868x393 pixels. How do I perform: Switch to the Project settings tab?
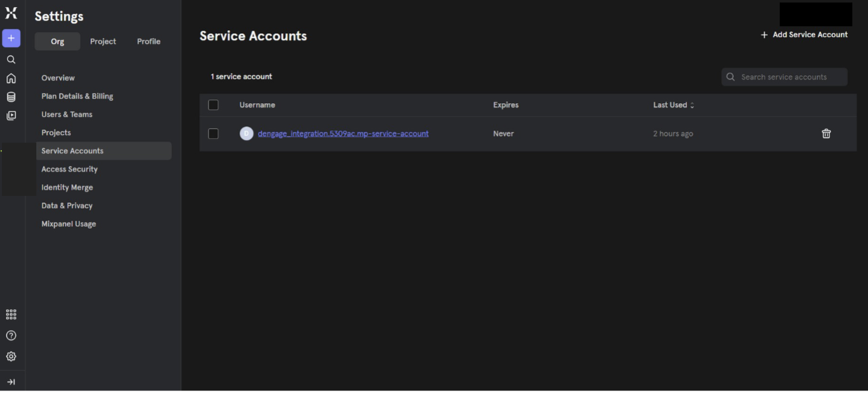[x=103, y=41]
